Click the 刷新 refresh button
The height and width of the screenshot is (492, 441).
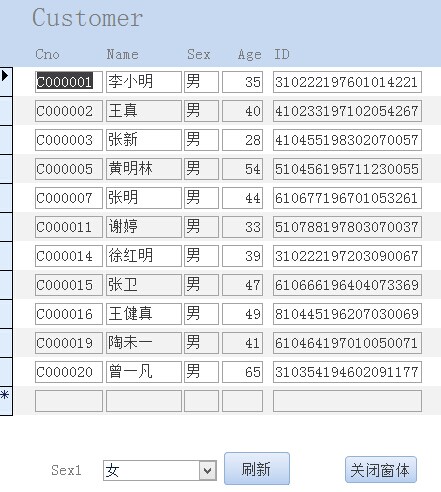257,468
